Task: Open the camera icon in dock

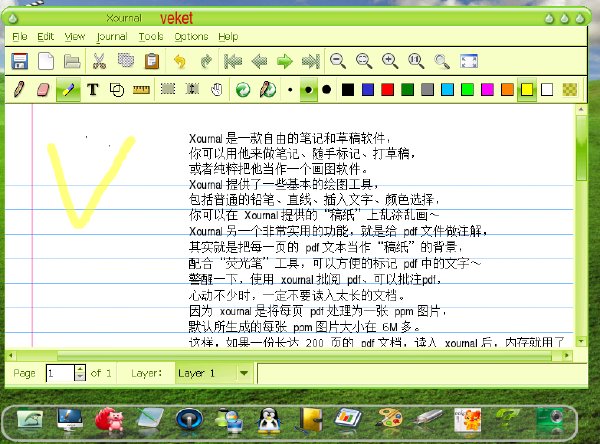Action: click(550, 420)
